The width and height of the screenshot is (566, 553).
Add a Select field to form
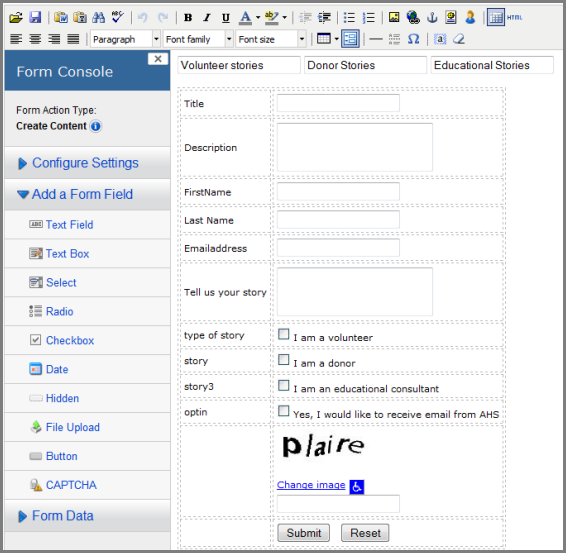pyautogui.click(x=87, y=283)
